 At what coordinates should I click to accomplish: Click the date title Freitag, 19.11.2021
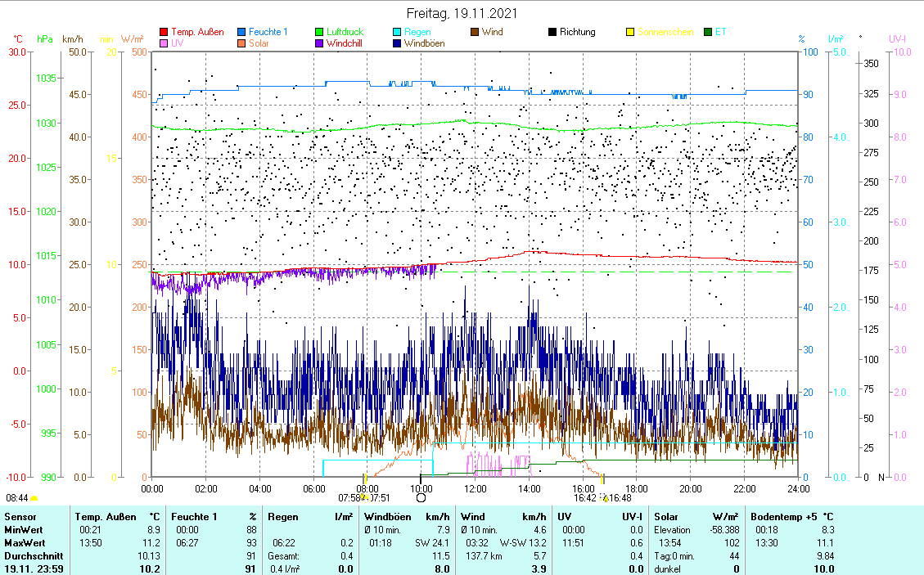point(462,14)
